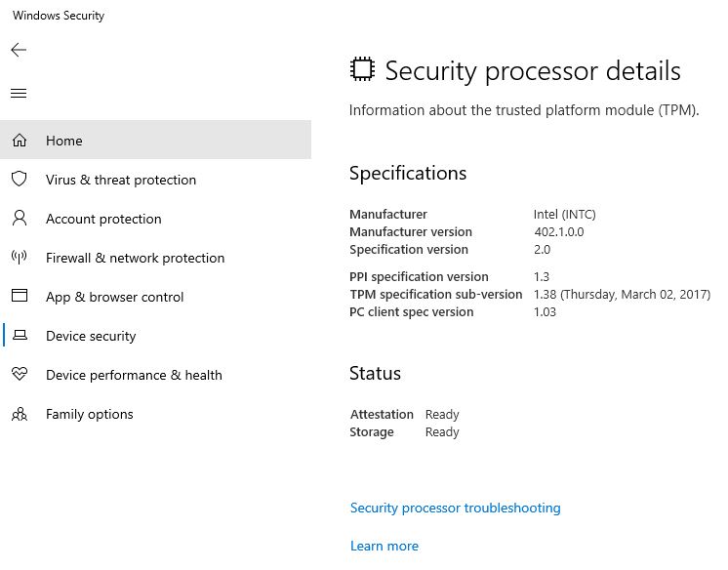Click the Learn more link
Viewport: 728px width, 570px height.
(384, 546)
